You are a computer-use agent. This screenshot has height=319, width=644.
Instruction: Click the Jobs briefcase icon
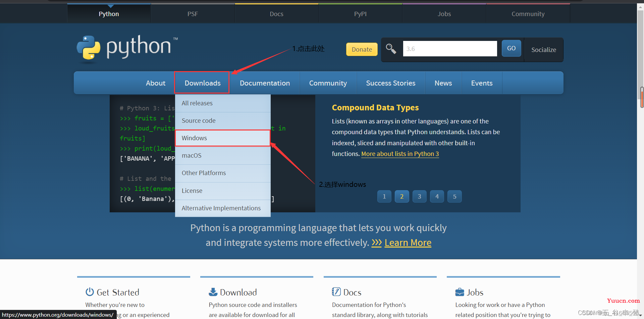point(460,292)
